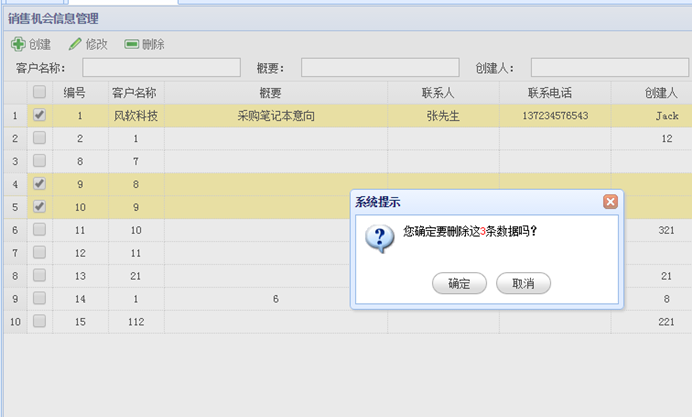Uncheck the checkbox for 风软科技 row
Image resolution: width=692 pixels, height=417 pixels.
coord(39,115)
